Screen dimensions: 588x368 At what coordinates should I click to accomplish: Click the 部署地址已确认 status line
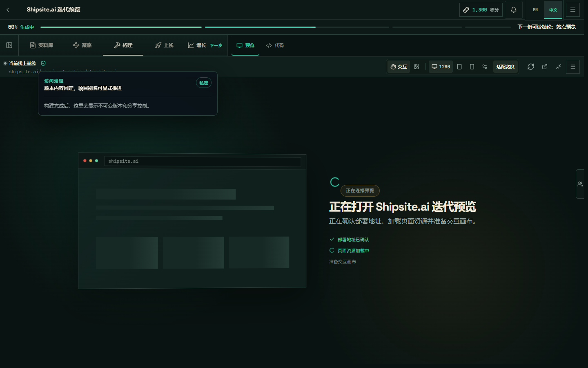pos(349,240)
